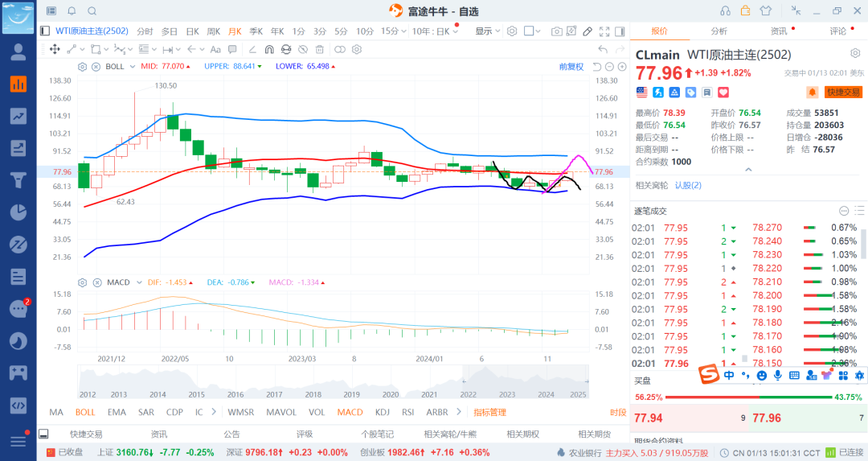Toggle the BOLL main chart indicator
The height and width of the screenshot is (461, 868).
[x=85, y=412]
